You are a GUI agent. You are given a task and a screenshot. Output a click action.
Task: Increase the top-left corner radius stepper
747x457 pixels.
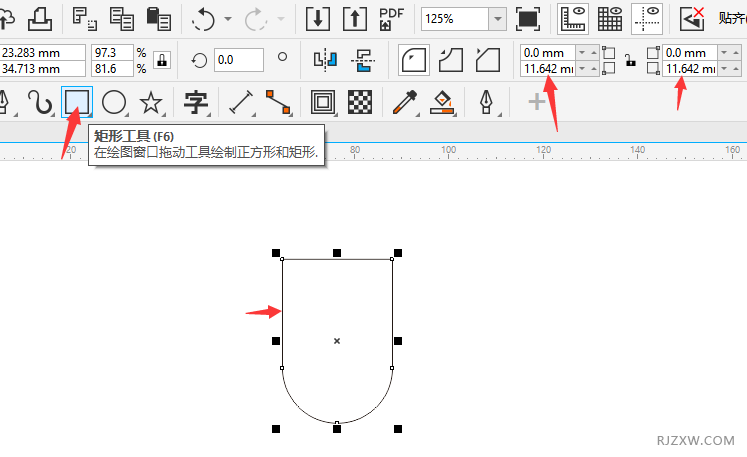tap(594, 52)
